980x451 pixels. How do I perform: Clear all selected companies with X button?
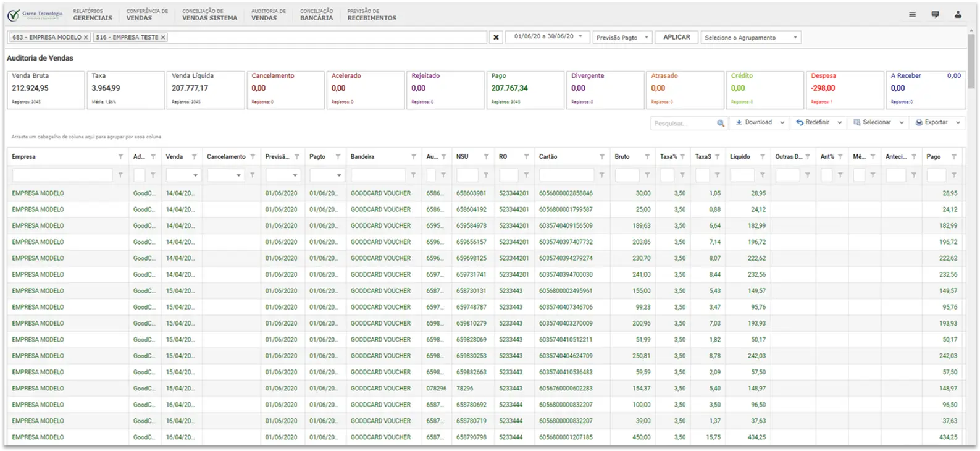click(496, 38)
